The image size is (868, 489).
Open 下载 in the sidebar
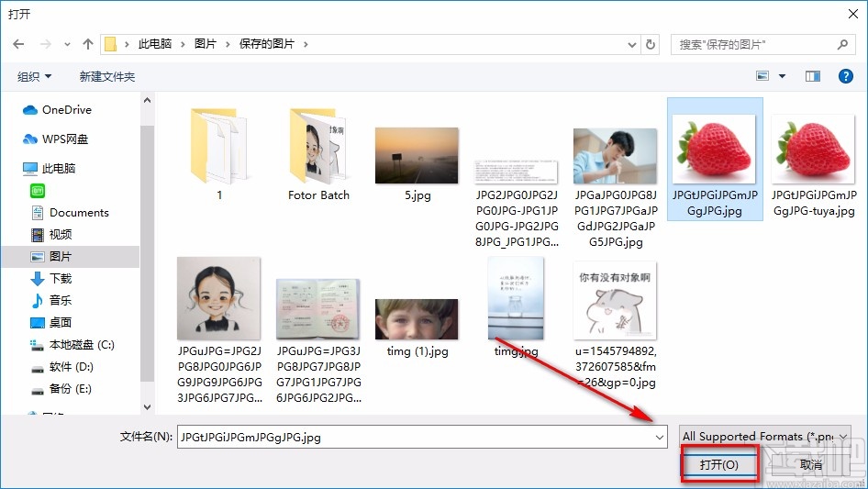[51, 279]
